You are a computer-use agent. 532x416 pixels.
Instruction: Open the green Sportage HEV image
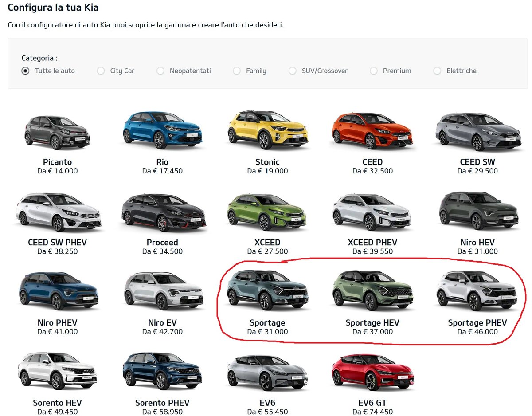372,290
